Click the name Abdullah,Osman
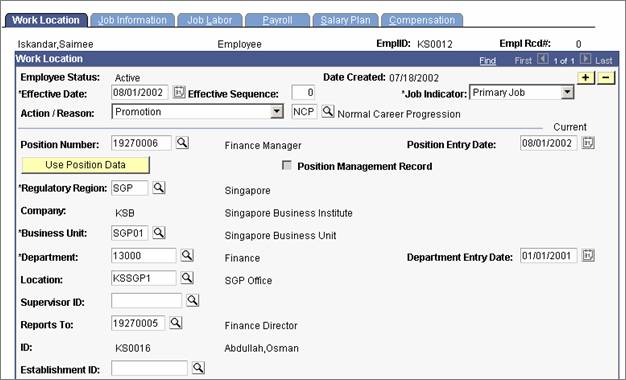626x380 pixels. pyautogui.click(x=261, y=348)
